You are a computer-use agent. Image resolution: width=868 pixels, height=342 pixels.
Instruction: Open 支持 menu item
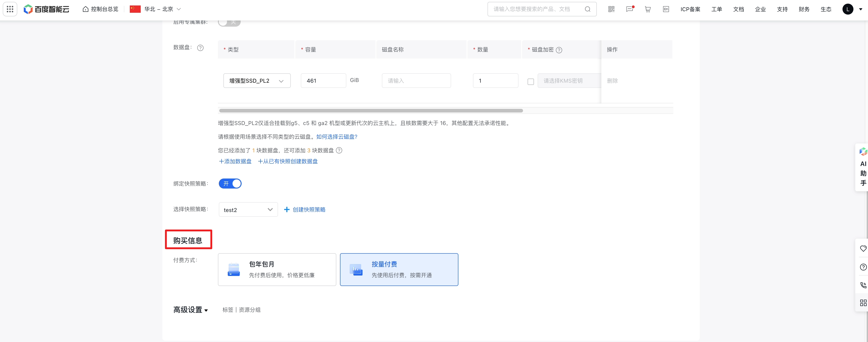782,9
